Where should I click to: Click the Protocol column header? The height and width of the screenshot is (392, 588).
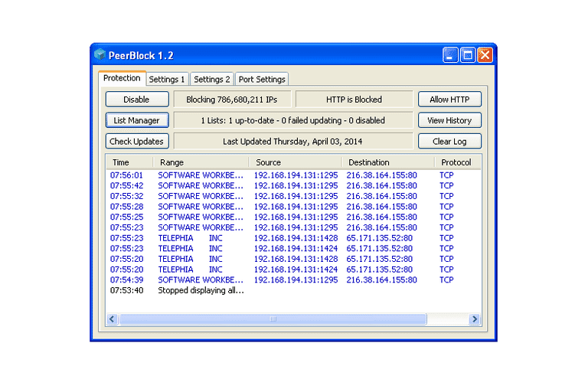458,162
